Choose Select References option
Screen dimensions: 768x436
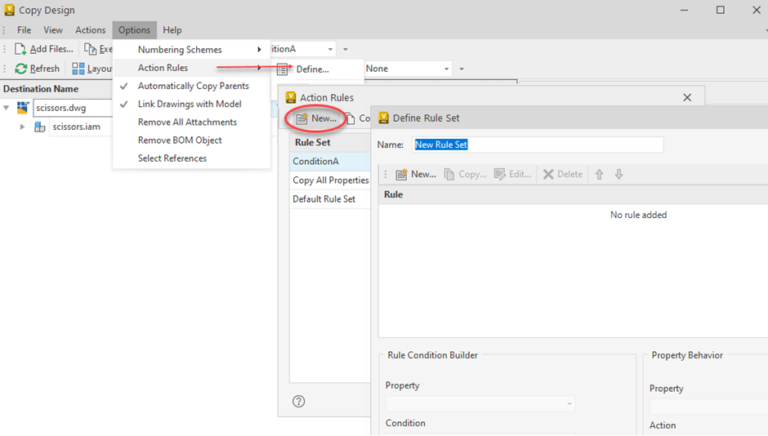click(192, 158)
